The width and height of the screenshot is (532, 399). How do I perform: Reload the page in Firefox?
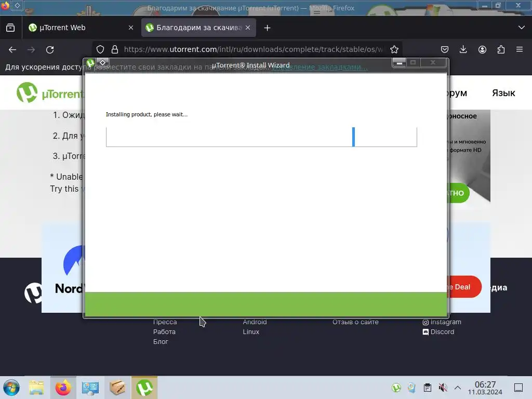(50, 50)
